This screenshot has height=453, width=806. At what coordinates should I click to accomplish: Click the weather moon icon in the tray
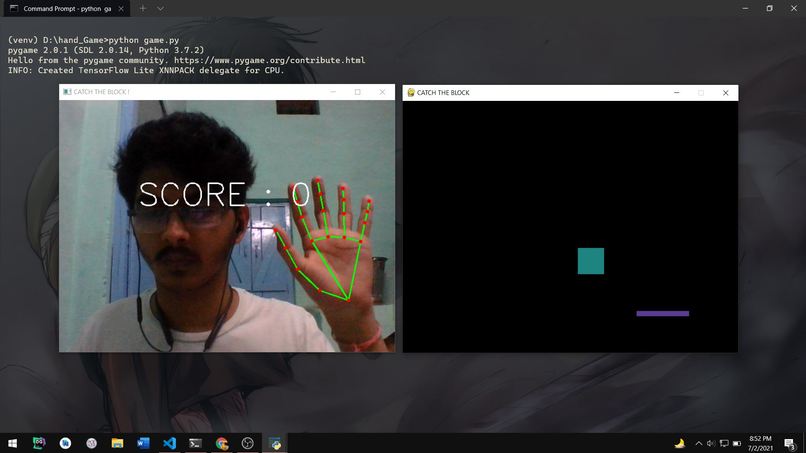click(680, 443)
